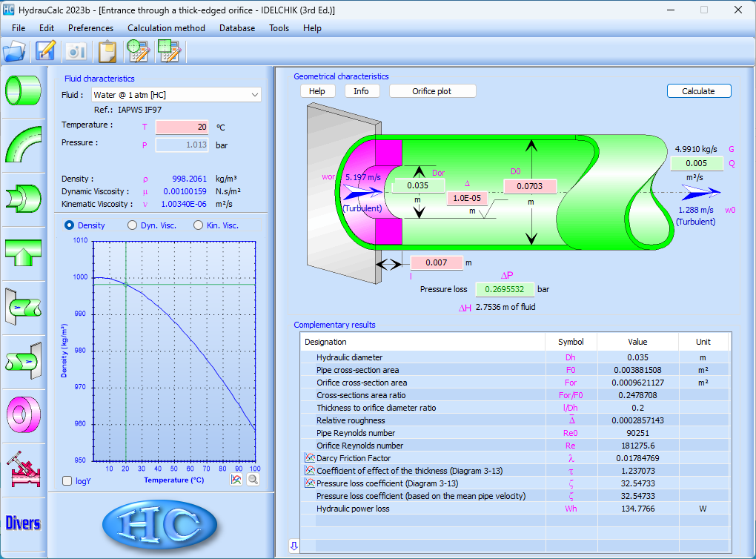Open the Calculation method menu
The height and width of the screenshot is (559, 756).
[x=166, y=28]
